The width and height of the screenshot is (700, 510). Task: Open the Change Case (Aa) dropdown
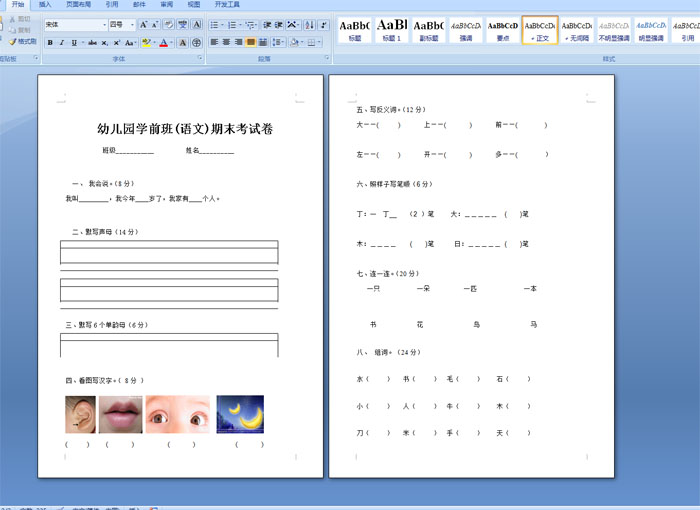[130, 43]
